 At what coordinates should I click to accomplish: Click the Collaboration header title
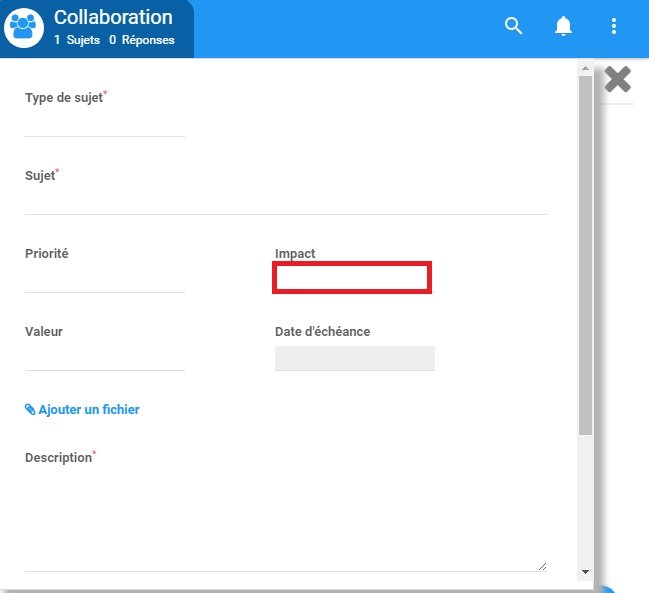113,18
